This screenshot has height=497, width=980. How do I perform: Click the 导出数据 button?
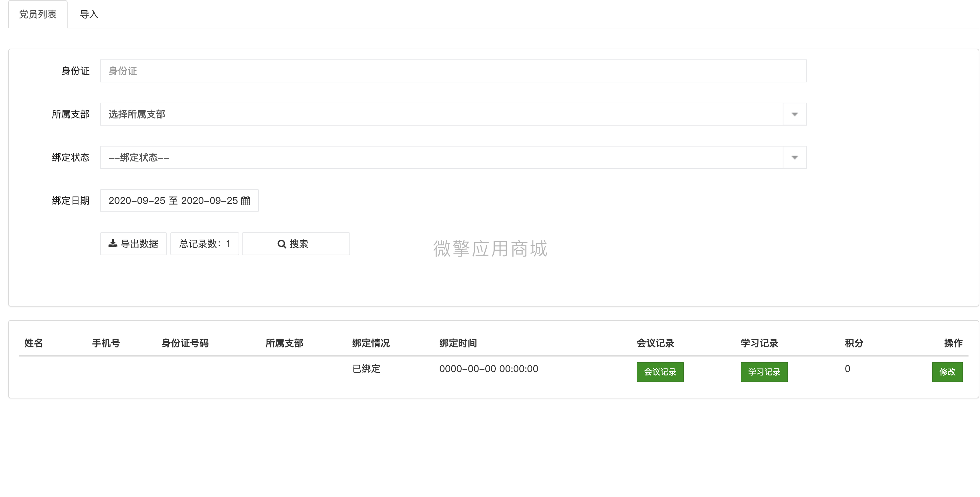133,244
